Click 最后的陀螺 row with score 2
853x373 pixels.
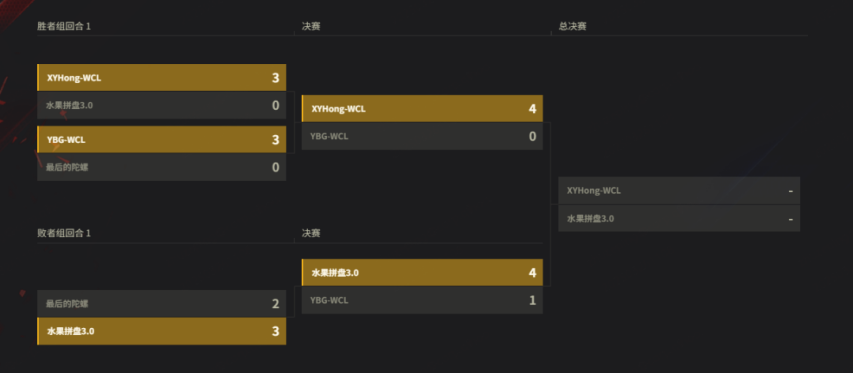point(162,303)
